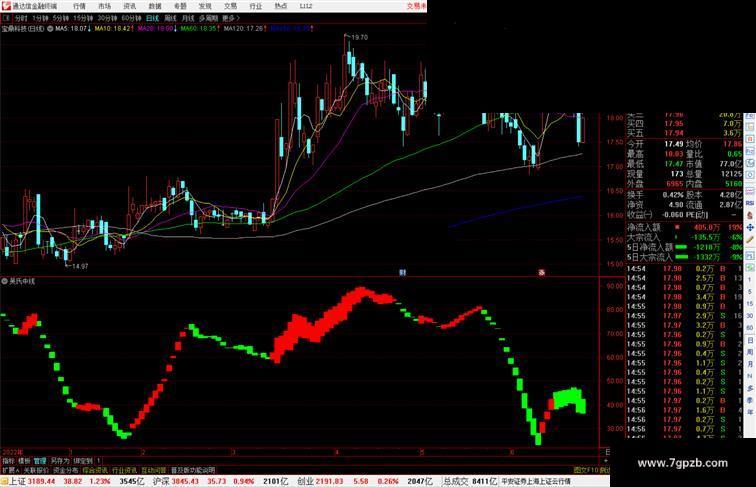Click the 年 period shortcut in right toolbar
The image size is (756, 487).
(750, 412)
